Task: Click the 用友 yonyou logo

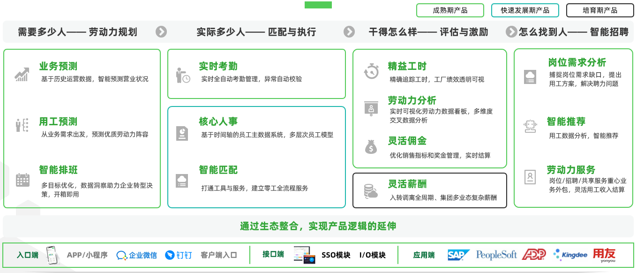Action: (x=604, y=255)
